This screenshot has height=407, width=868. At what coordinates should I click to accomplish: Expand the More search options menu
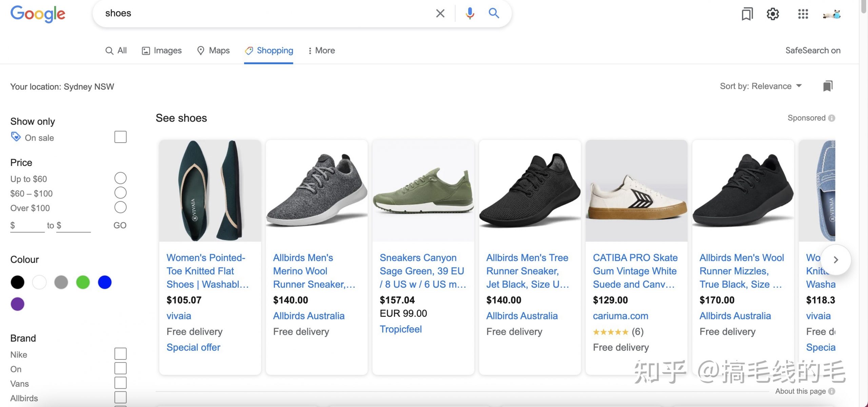(321, 50)
